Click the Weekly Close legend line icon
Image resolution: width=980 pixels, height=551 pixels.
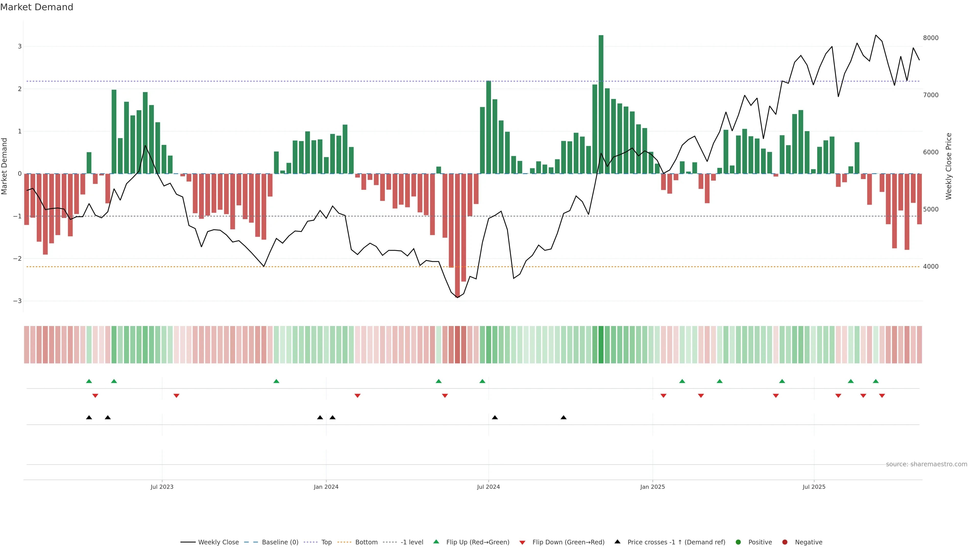[188, 542]
